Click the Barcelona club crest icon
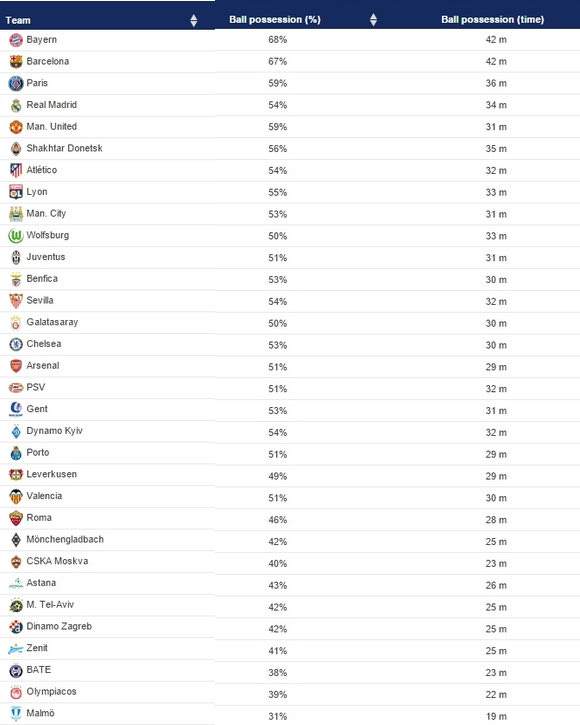The width and height of the screenshot is (580, 725). coord(16,62)
